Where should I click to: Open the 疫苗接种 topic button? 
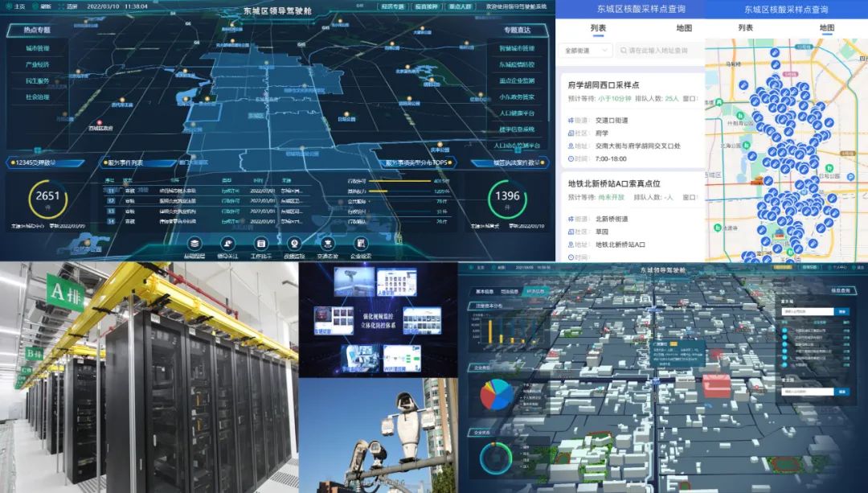tap(426, 6)
